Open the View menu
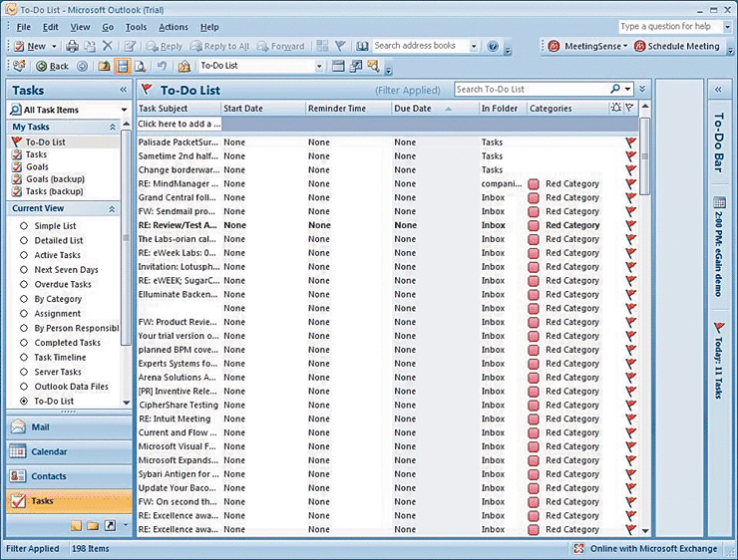 click(80, 27)
